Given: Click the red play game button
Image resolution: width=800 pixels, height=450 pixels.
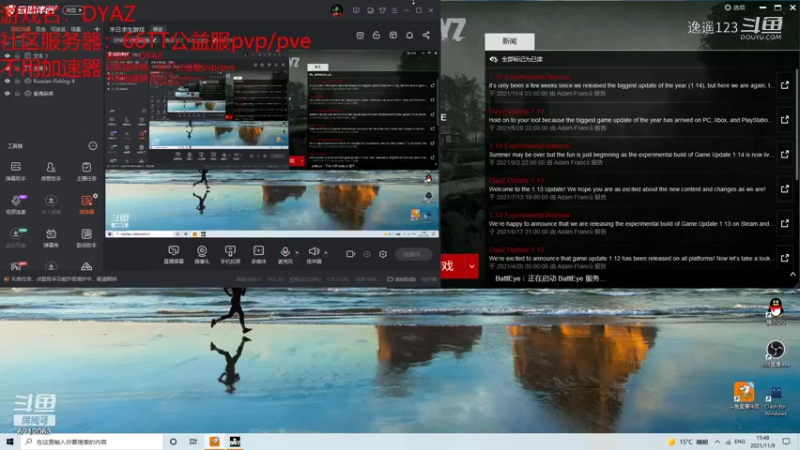Looking at the screenshot, I should tap(452, 266).
